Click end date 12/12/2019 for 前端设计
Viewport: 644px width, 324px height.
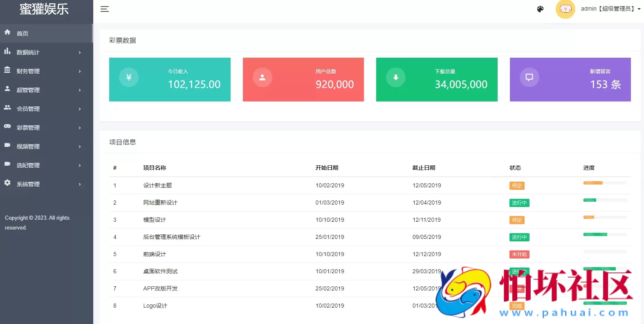click(427, 254)
